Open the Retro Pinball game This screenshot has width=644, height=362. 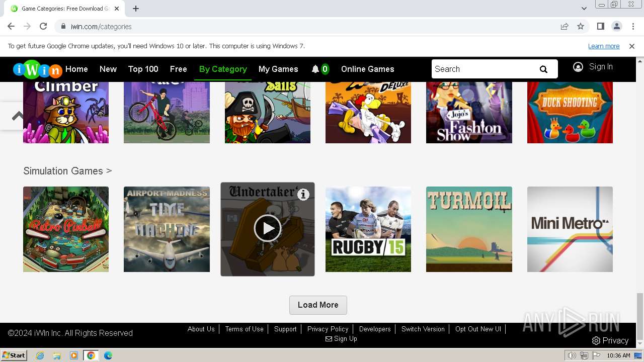point(66,229)
